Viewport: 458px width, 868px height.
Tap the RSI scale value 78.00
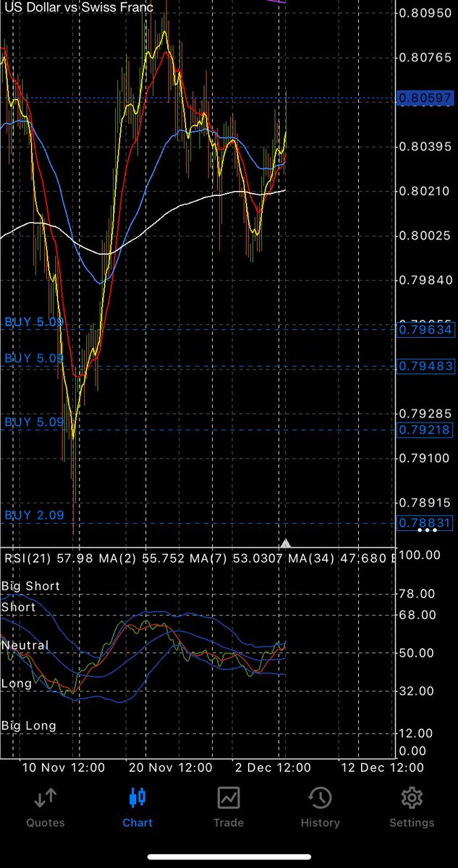tap(416, 594)
